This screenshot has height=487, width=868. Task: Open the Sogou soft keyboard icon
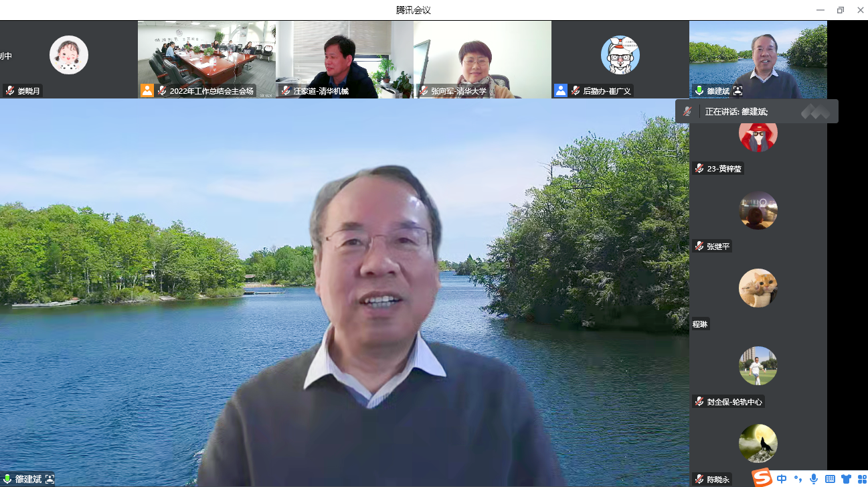click(830, 479)
